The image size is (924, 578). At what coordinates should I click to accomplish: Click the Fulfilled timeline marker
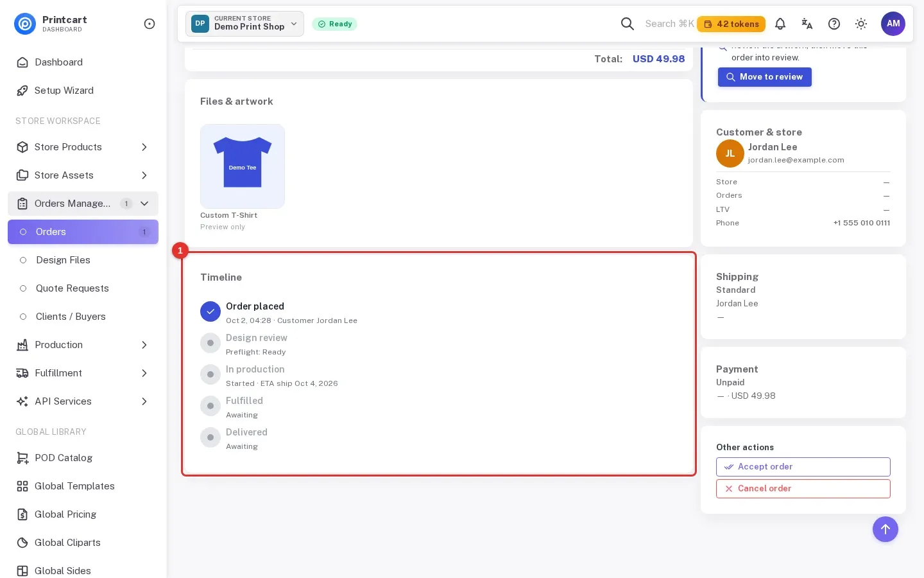210,406
